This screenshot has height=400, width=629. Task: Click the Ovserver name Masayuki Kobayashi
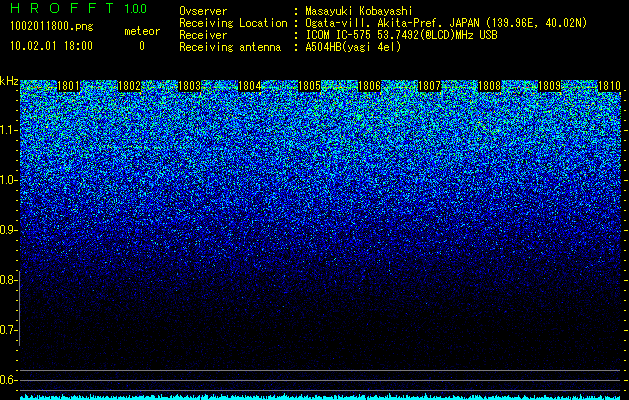pos(359,11)
